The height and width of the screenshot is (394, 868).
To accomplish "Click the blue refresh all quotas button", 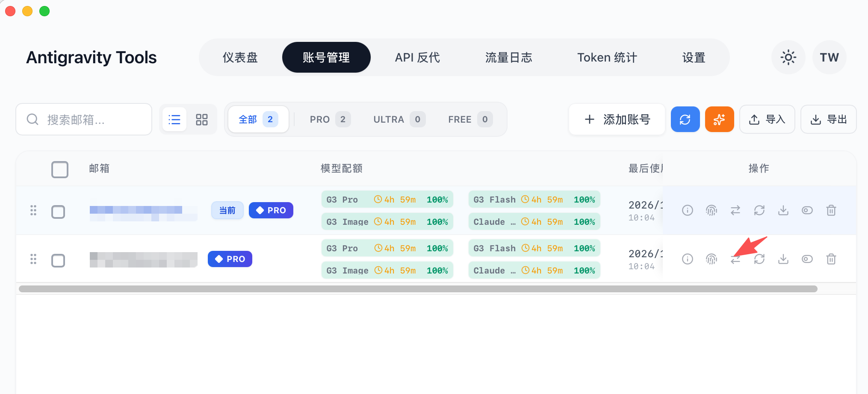I will [x=685, y=119].
